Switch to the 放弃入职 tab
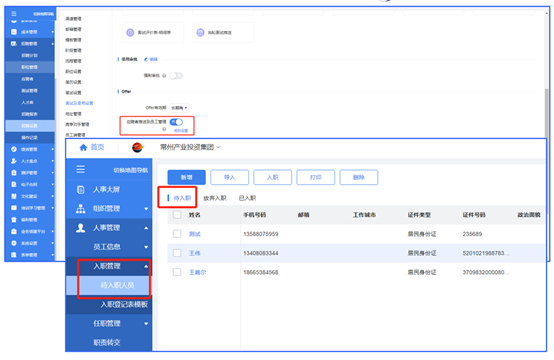This screenshot has height=360, width=554. 214,198
